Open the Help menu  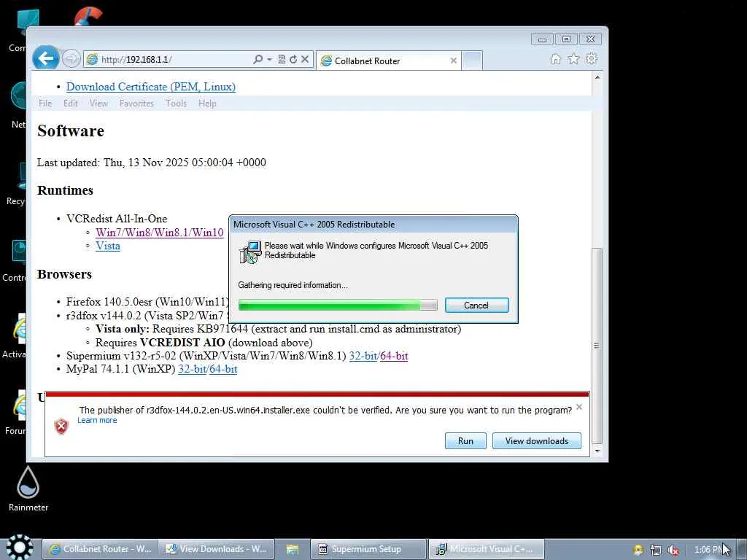[x=207, y=104]
